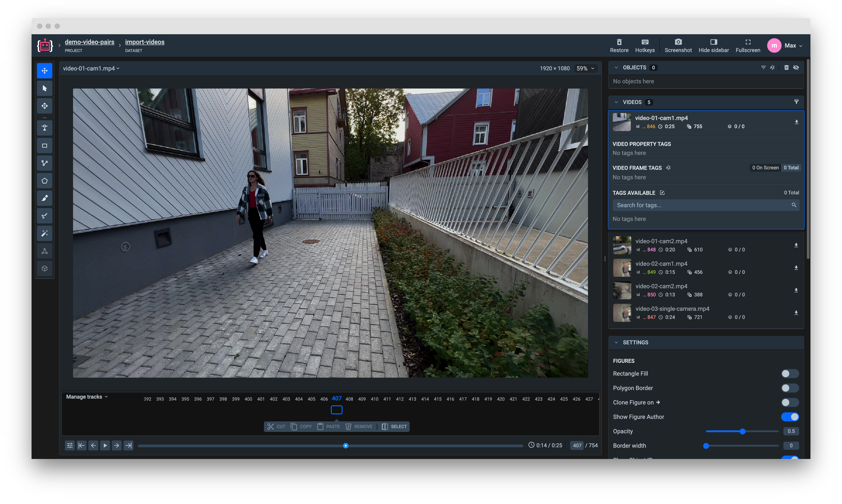Open the videos filter funnel icon
This screenshot has height=504, width=842.
pos(796,102)
